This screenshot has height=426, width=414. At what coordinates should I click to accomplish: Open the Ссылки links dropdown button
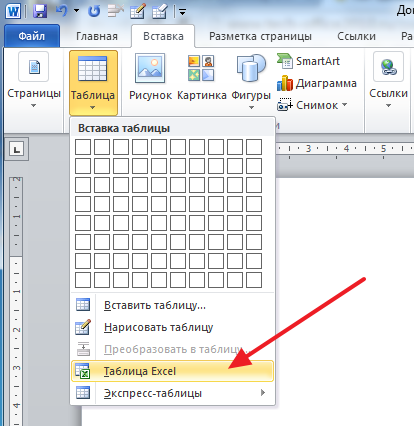388,80
